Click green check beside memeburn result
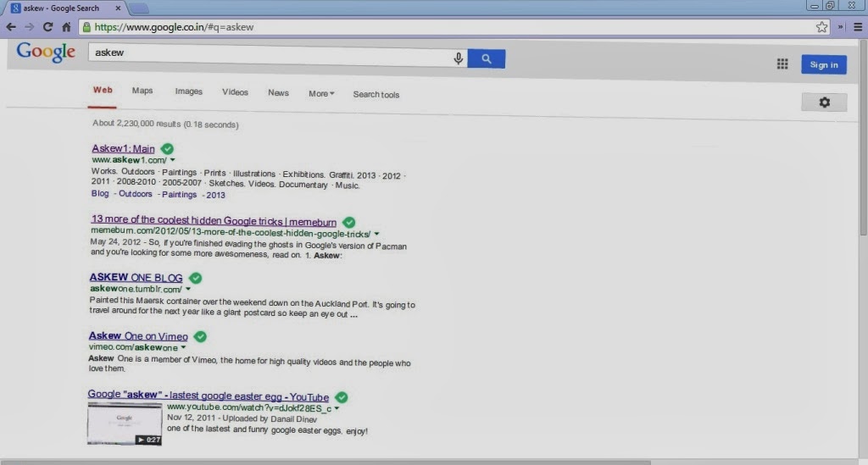868x465 pixels. tap(348, 222)
